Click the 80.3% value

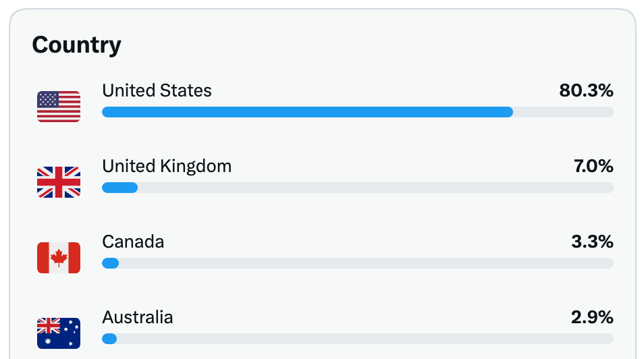586,90
